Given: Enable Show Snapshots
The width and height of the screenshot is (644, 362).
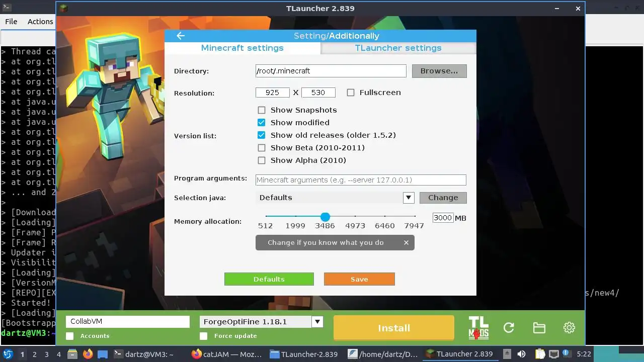Looking at the screenshot, I should 262,110.
